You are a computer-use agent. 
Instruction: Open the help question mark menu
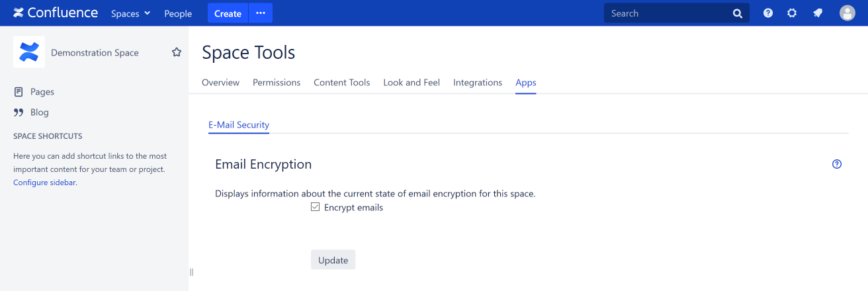[768, 13]
